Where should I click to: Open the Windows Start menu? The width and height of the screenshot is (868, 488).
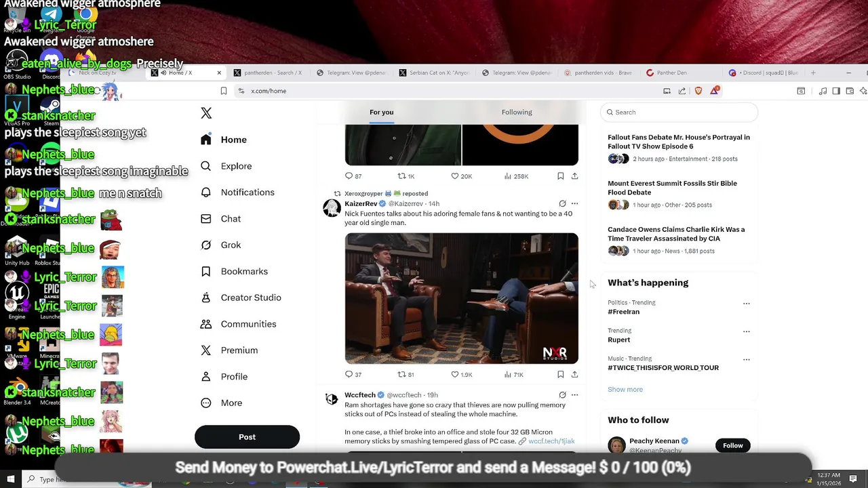(x=10, y=479)
